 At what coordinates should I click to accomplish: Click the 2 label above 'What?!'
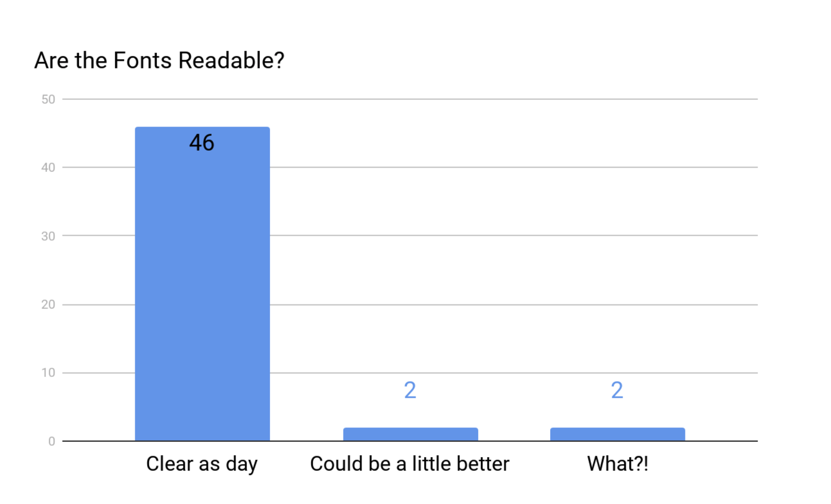point(617,390)
